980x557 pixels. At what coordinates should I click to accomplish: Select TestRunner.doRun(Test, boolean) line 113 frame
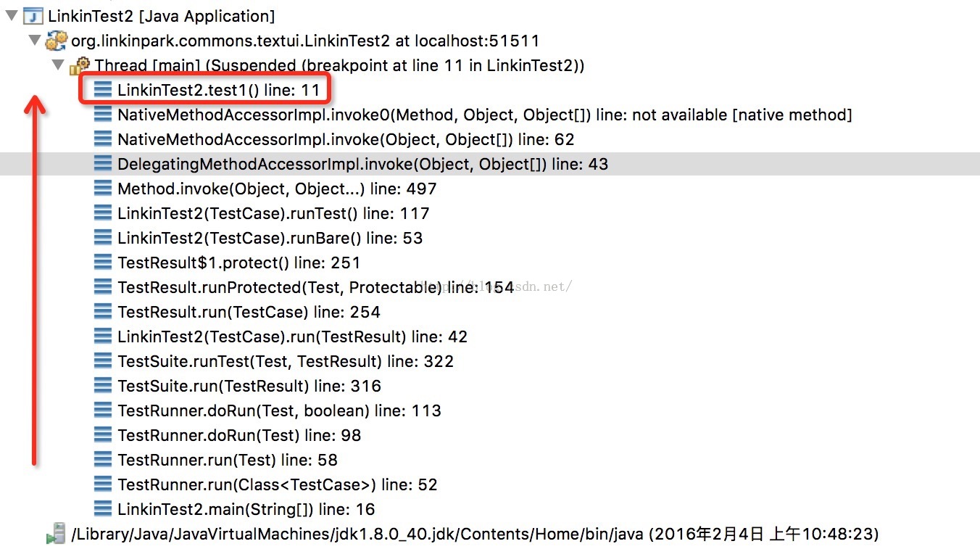click(279, 411)
